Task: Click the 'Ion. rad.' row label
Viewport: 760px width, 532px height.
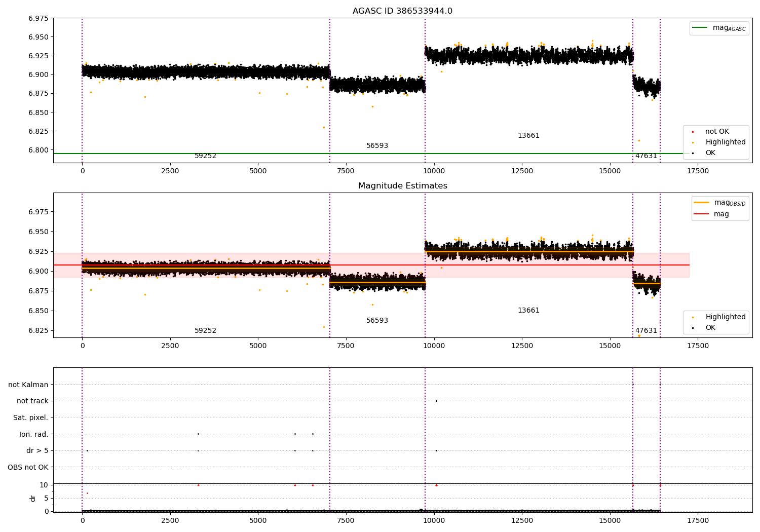Action: [34, 434]
